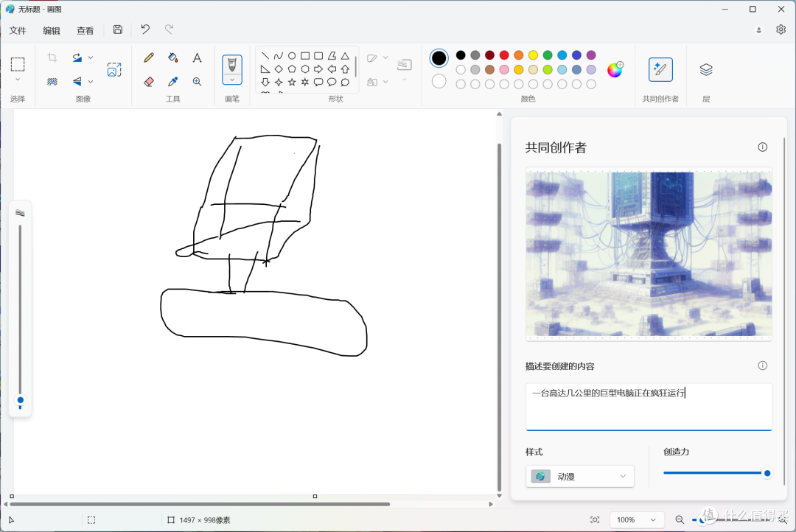Select secondary color 2 white circle
Screen dimensions: 796x532
[439, 81]
